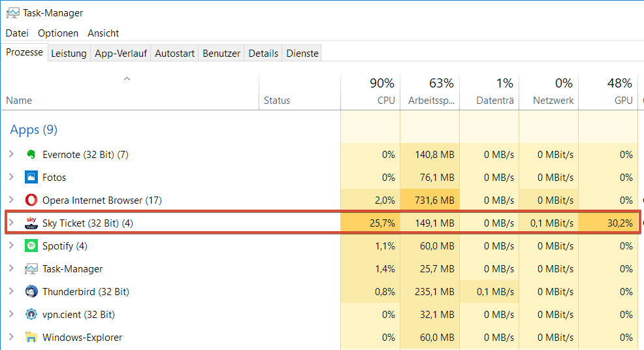The width and height of the screenshot is (644, 350).
Task: Select the Fotos process name
Action: point(54,178)
